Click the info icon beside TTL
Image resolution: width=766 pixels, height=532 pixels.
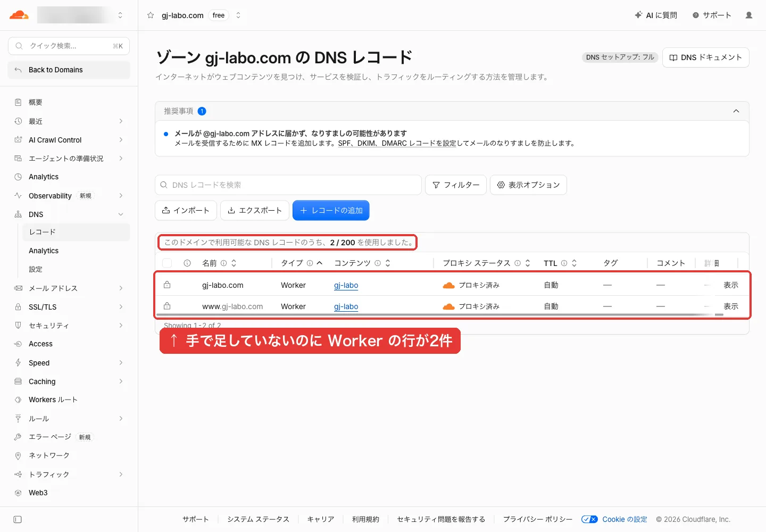[564, 263]
